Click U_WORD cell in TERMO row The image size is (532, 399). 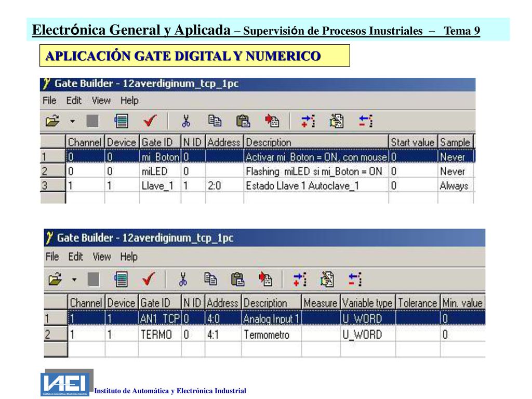pyautogui.click(x=367, y=335)
